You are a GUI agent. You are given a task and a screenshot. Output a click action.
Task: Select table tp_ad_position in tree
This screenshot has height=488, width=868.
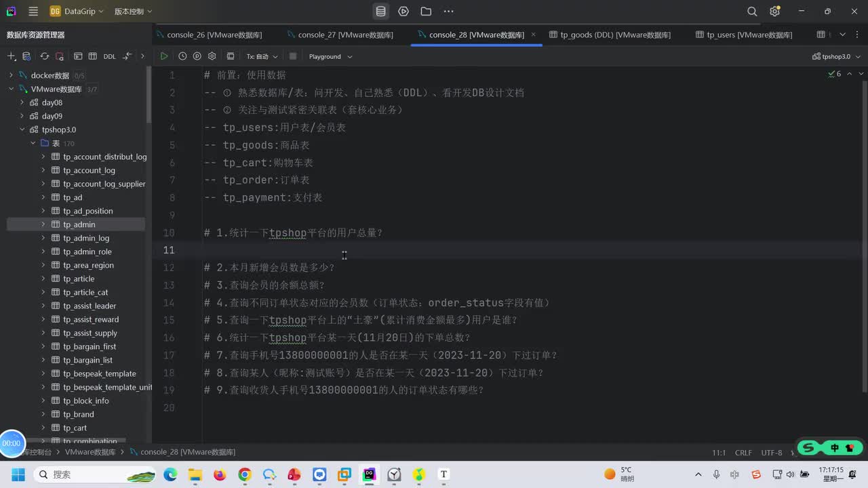pos(87,211)
